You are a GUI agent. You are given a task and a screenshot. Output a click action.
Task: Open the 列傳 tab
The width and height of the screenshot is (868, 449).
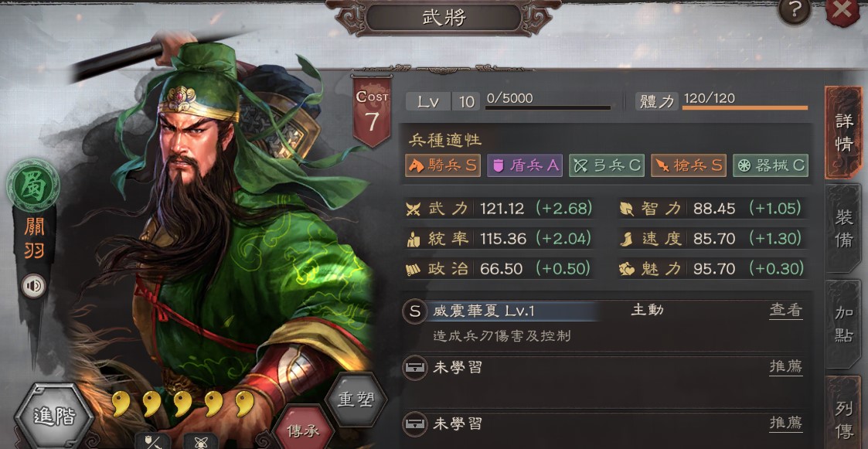(x=843, y=414)
